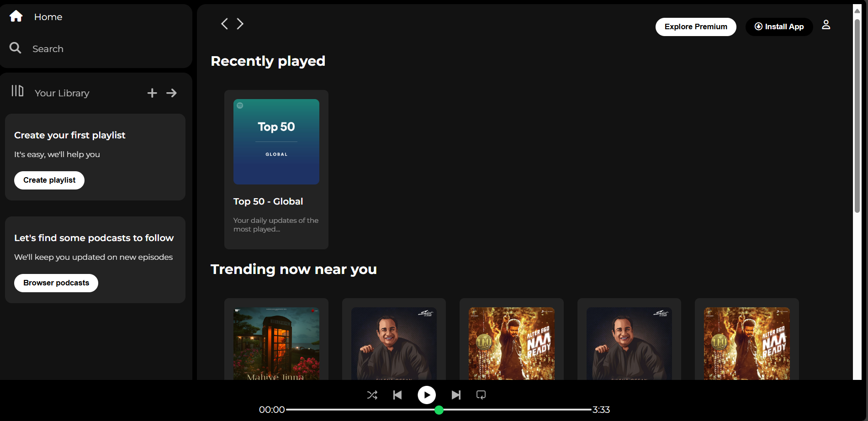Click the Browser podcasts button
This screenshot has width=868, height=421.
pos(56,283)
